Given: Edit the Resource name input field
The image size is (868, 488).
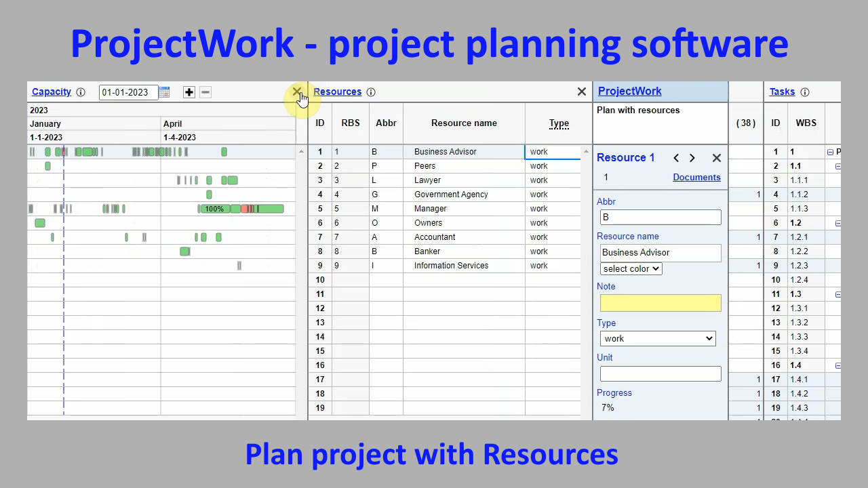Looking at the screenshot, I should pyautogui.click(x=660, y=252).
